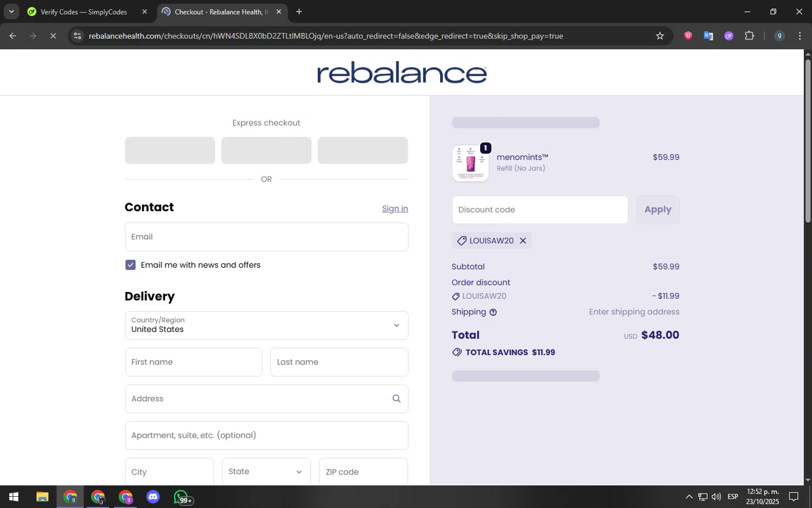Click the first express checkout button
This screenshot has width=812, height=508.
point(170,150)
